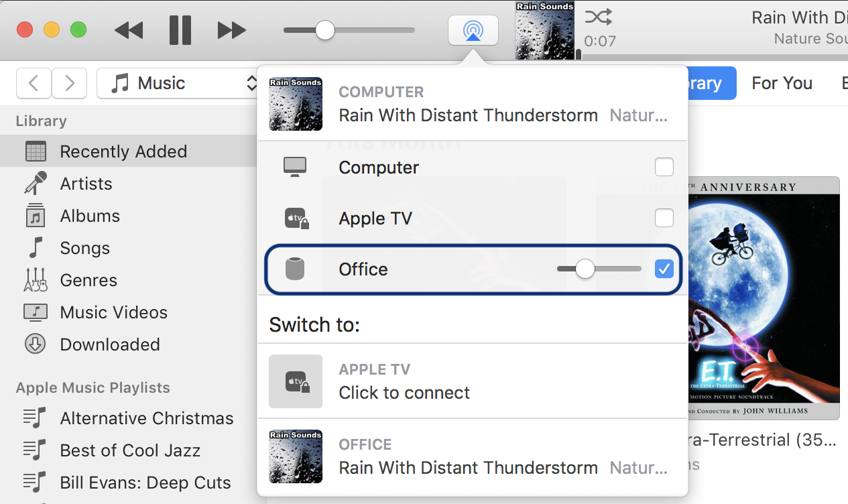Click Rain Sounds thumbnail under COMPUTER header
Viewport: 848px width, 504px height.
pyautogui.click(x=296, y=104)
